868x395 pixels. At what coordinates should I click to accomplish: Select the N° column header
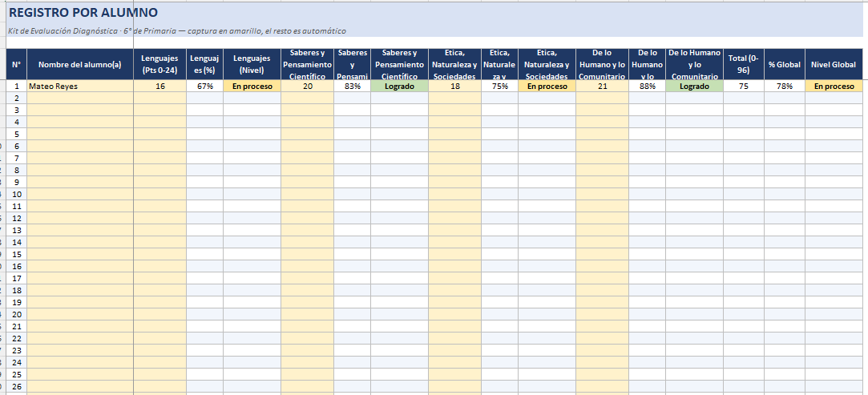coord(16,64)
